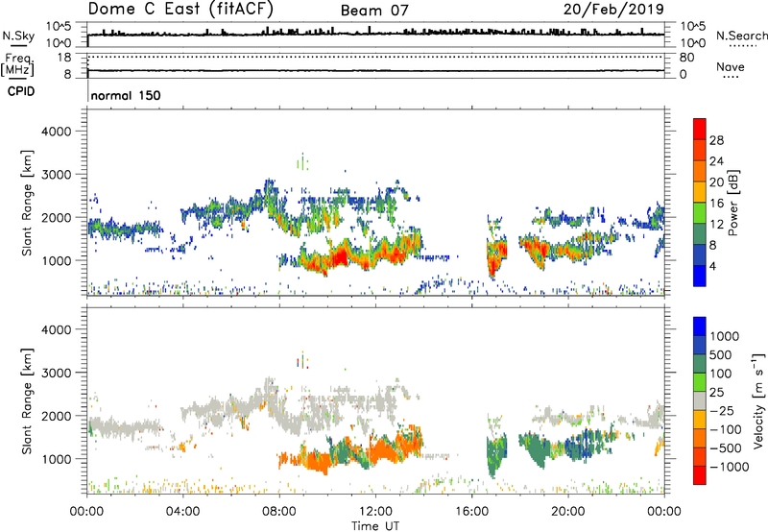Screen dimensions: 768x532
Task: Click the '20:00' time axis tick label
Action: pos(568,512)
